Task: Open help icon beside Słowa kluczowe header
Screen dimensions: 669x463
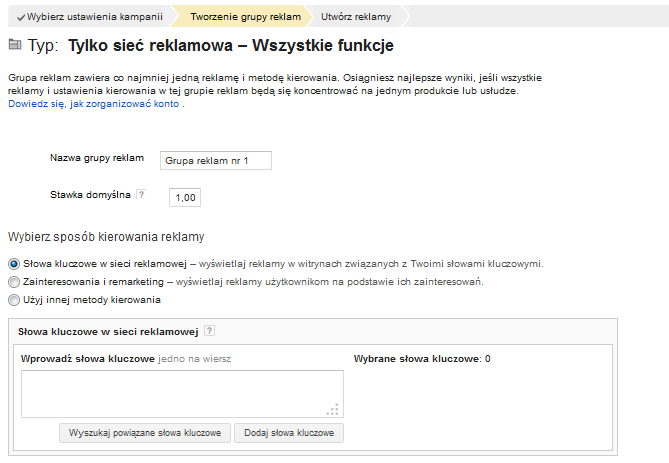Action: (x=209, y=332)
